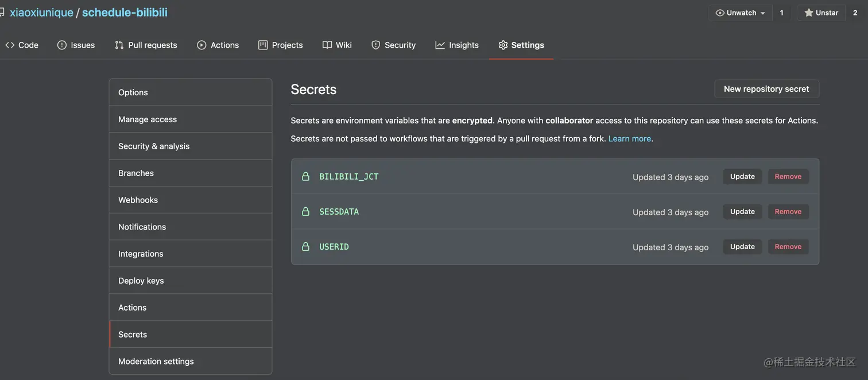Click New repository secret button

pyautogui.click(x=766, y=89)
